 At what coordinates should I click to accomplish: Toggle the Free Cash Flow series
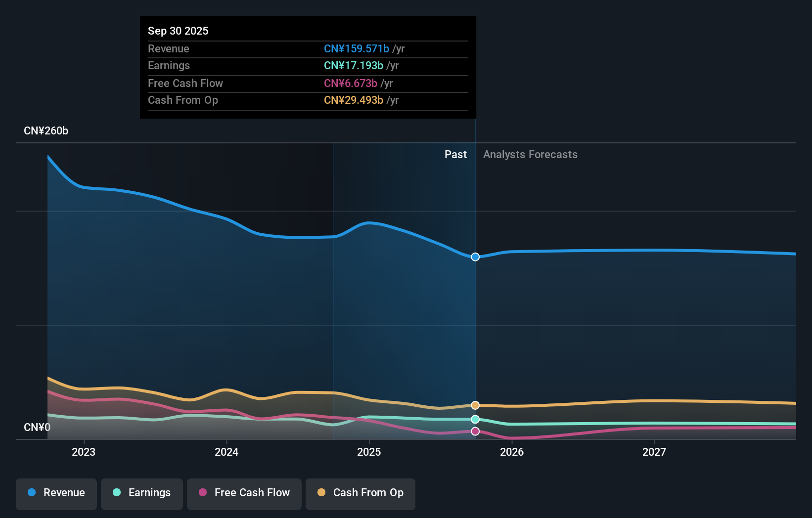pyautogui.click(x=244, y=493)
